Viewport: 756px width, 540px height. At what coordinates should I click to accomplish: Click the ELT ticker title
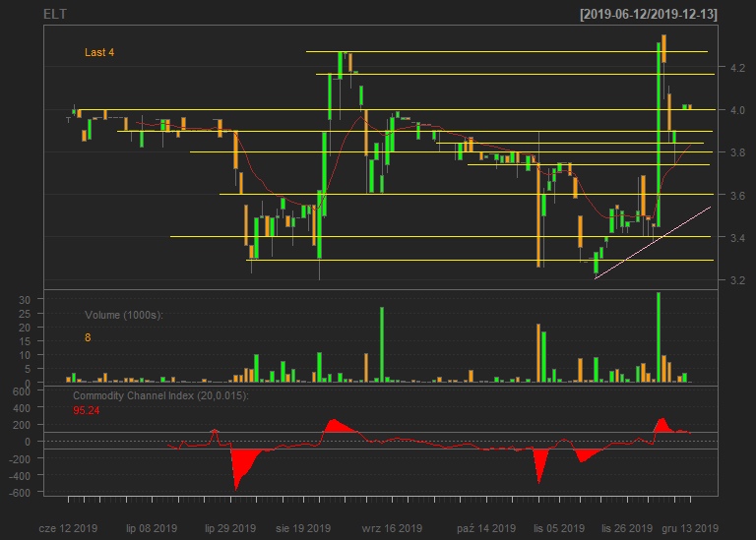[x=55, y=14]
